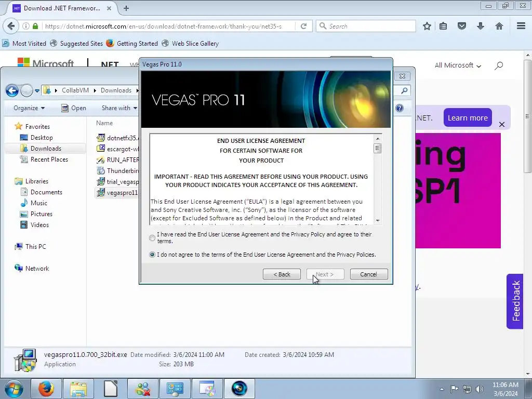Click the site information icon in address bar
Image resolution: width=532 pixels, height=399 pixels.
(x=26, y=26)
